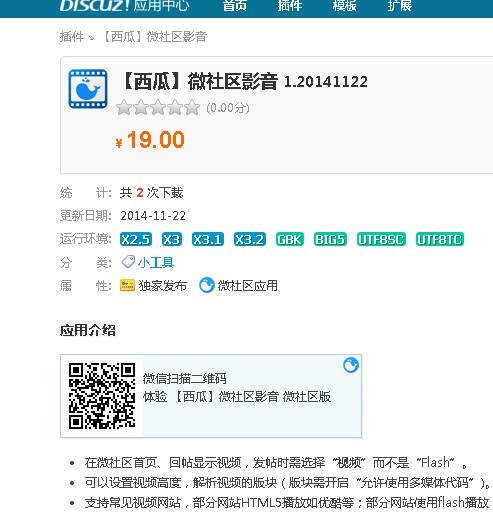Select the X3.1 version badge

208,239
